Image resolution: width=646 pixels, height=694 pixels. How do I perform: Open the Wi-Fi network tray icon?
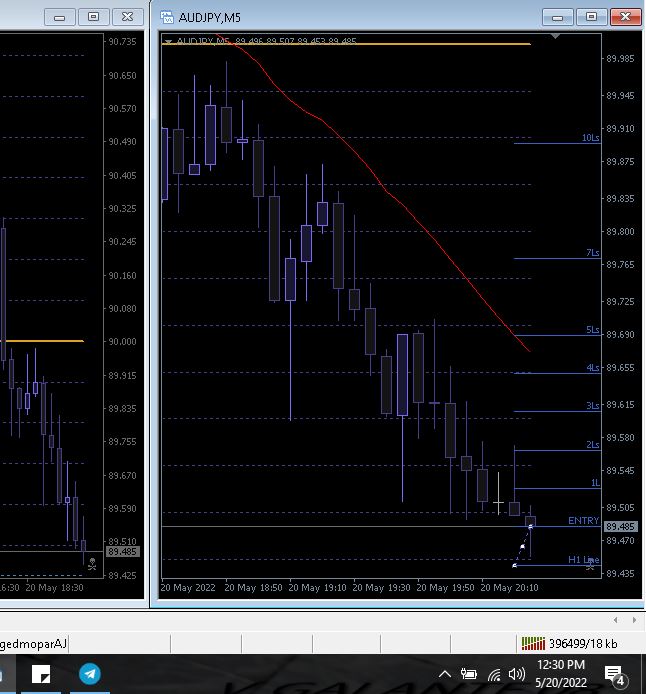tap(494, 675)
